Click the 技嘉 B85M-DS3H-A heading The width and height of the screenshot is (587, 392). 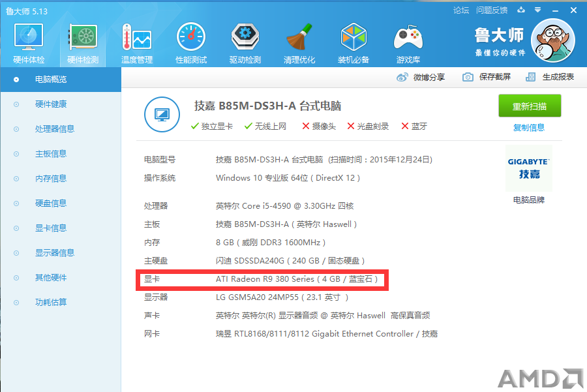pos(267,106)
